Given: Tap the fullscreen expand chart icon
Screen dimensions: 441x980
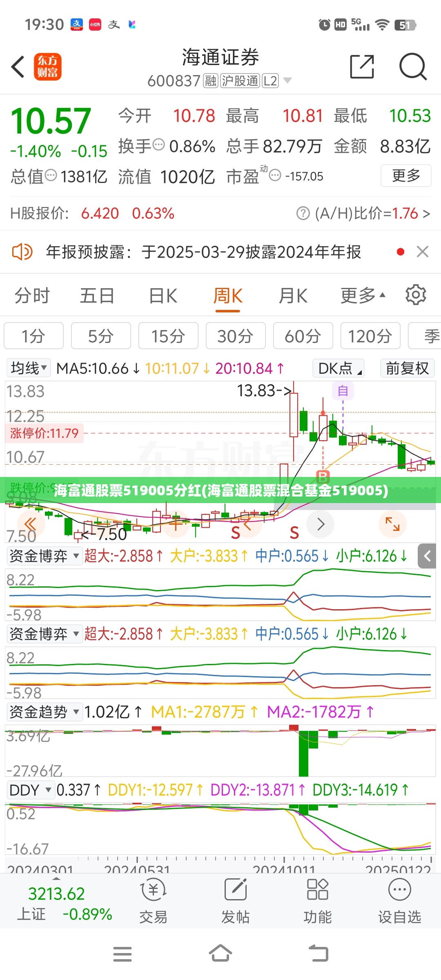Looking at the screenshot, I should click(x=392, y=524).
